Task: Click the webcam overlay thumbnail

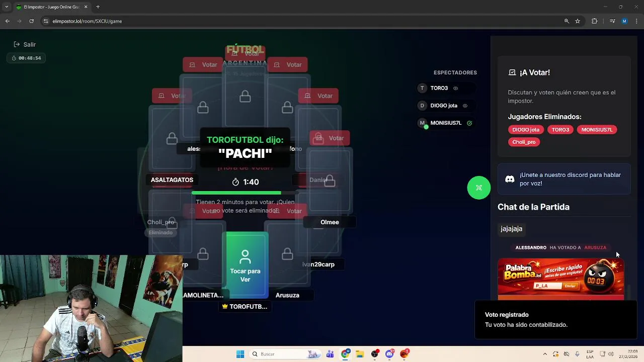Action: click(x=91, y=308)
